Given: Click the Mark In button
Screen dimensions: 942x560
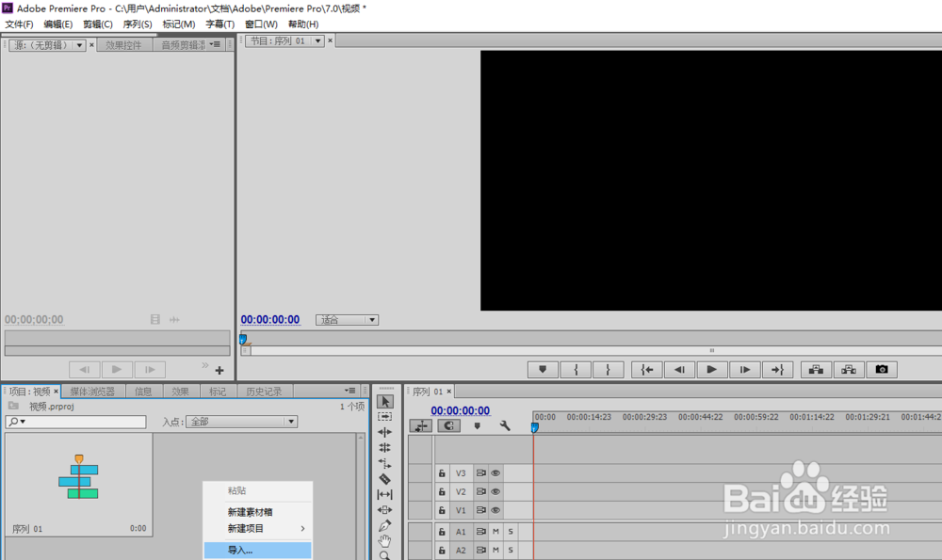Looking at the screenshot, I should (x=576, y=370).
